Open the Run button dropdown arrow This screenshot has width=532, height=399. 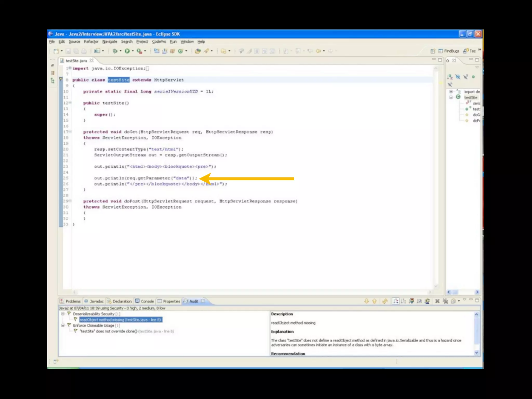point(133,51)
